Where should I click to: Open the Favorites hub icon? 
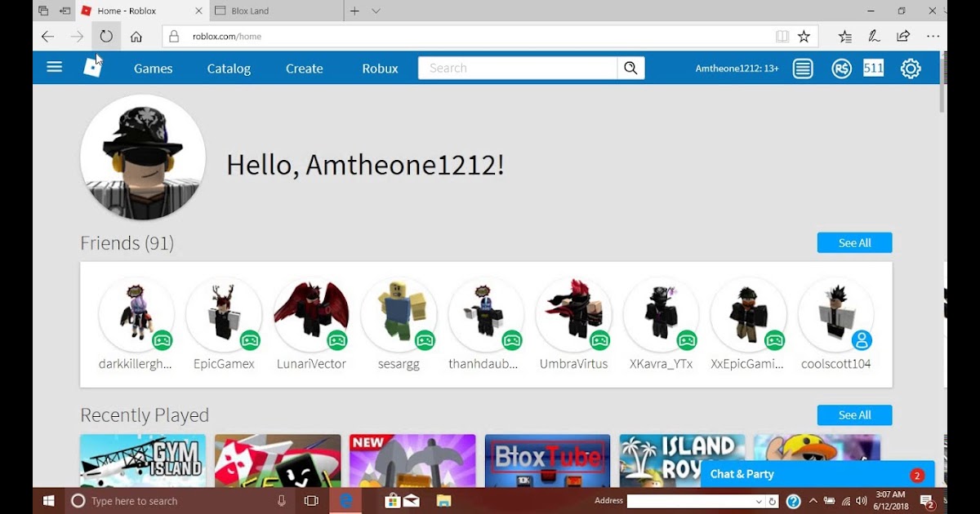tap(845, 37)
